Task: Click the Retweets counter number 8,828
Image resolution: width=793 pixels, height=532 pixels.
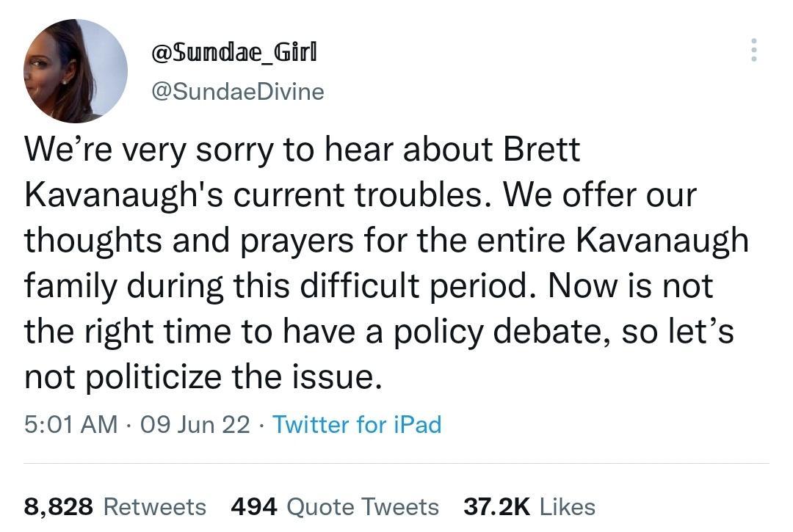Action: pyautogui.click(x=57, y=506)
